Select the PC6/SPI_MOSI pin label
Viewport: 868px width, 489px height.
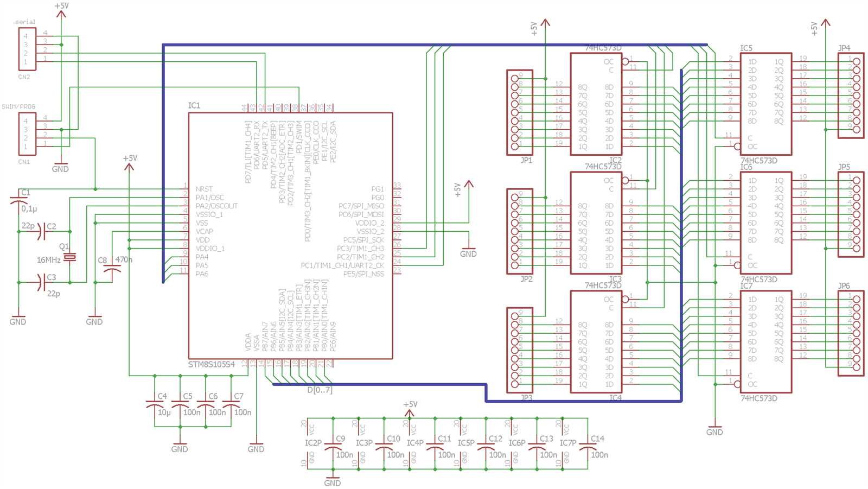point(361,214)
